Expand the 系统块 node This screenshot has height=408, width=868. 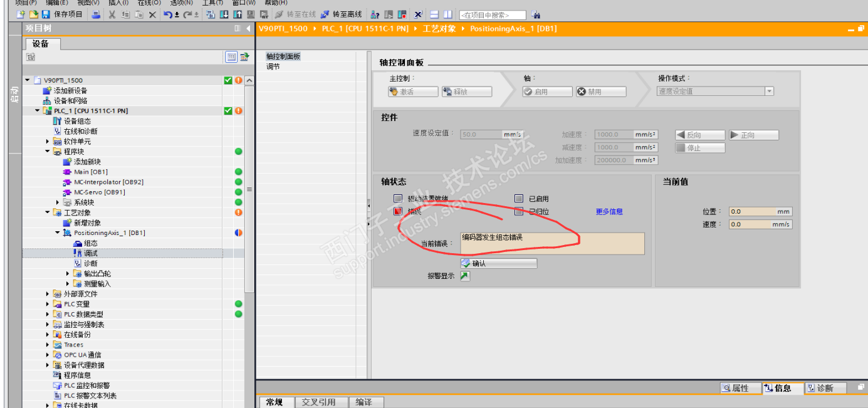click(x=58, y=202)
